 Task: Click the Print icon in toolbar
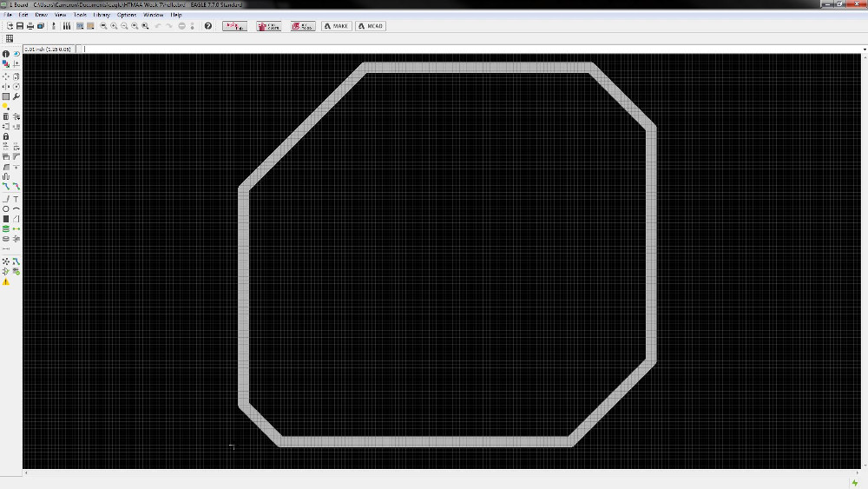30,26
